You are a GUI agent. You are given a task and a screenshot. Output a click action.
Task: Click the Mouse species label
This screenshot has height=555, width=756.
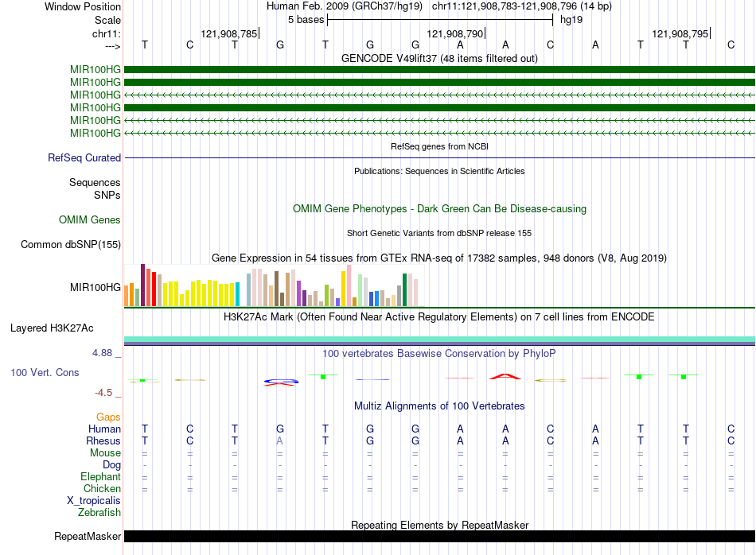[x=105, y=453]
